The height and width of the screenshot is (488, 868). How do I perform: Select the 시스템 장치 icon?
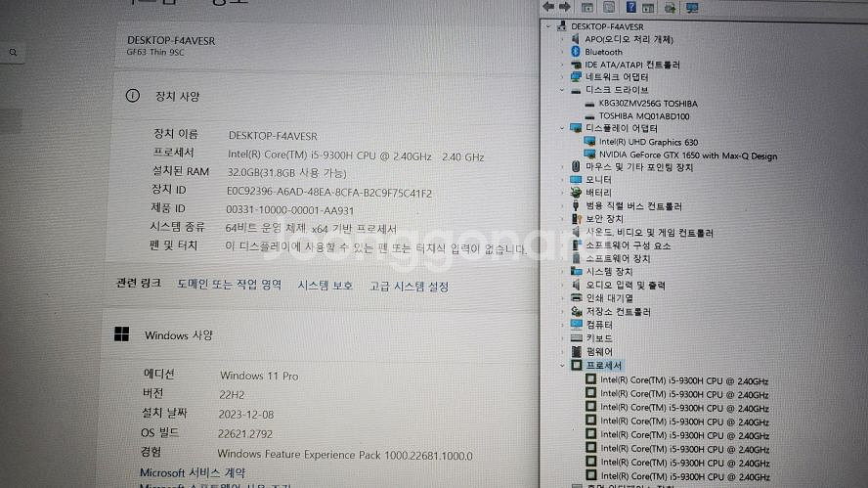(x=577, y=272)
